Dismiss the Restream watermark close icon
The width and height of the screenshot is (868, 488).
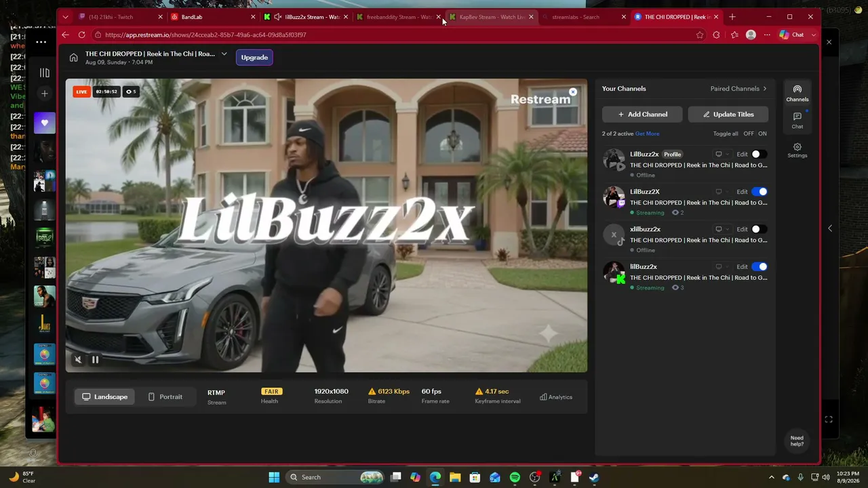(573, 91)
